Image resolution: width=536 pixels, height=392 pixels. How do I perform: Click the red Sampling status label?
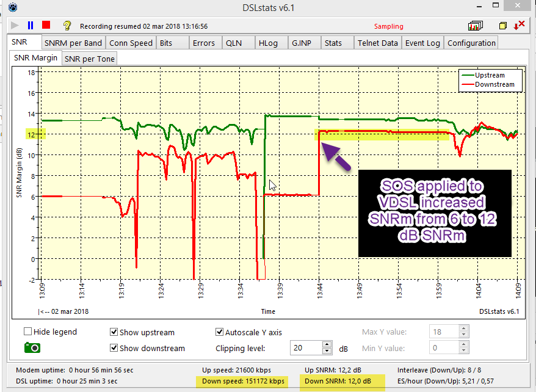click(x=389, y=26)
